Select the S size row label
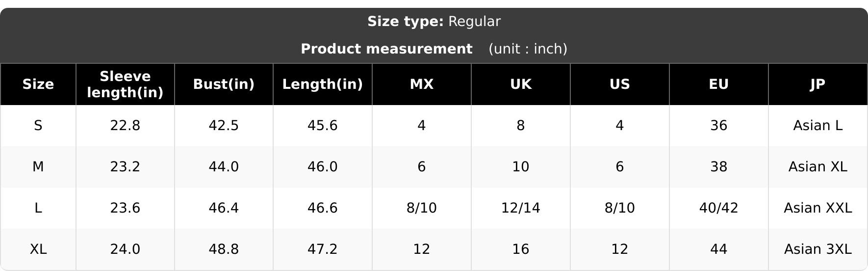 point(38,126)
